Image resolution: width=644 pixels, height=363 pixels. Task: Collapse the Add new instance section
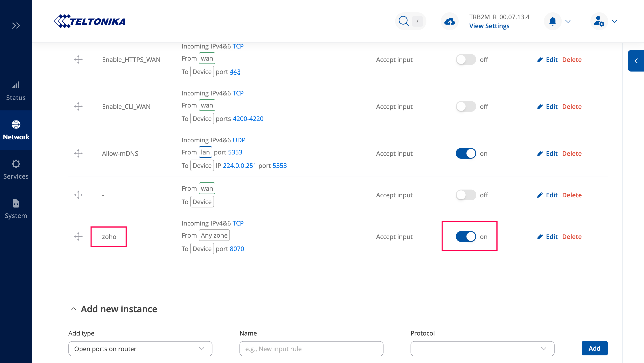[74, 309]
